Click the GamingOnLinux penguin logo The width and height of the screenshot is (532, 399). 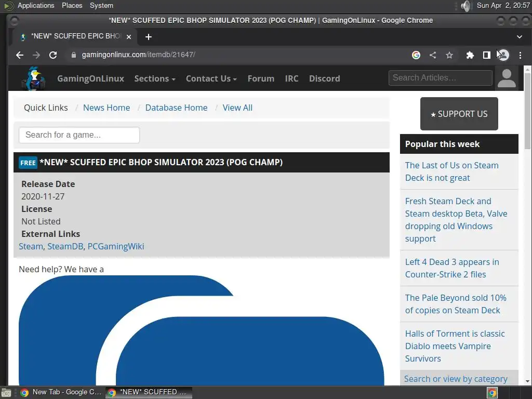pyautogui.click(x=33, y=78)
